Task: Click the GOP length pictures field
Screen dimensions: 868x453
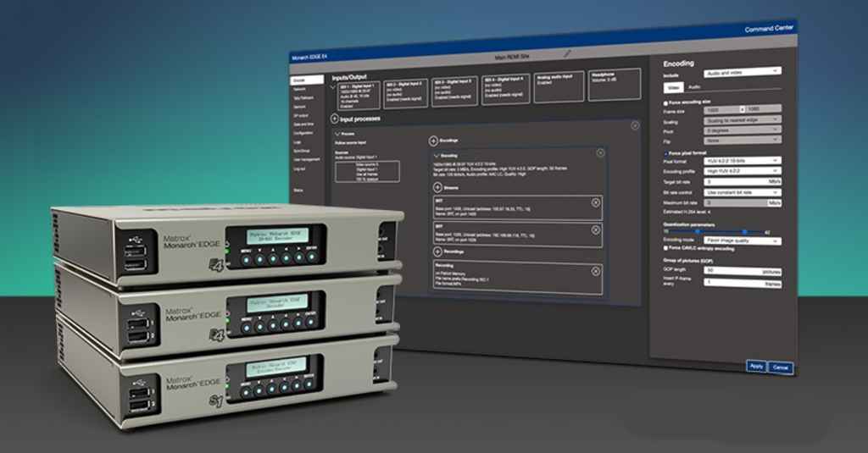Action: point(743,271)
